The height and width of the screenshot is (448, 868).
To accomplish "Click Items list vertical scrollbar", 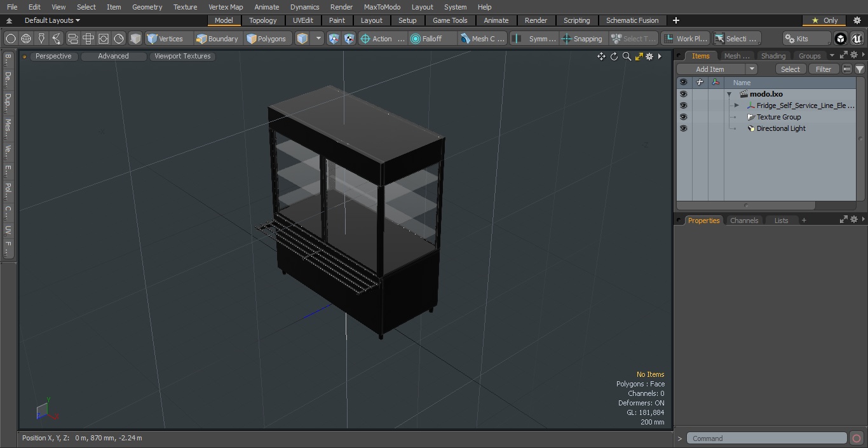I will [x=861, y=139].
